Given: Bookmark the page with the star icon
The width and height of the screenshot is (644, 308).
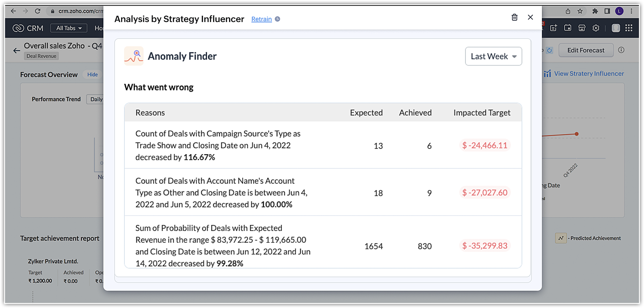Looking at the screenshot, I should pos(580,11).
